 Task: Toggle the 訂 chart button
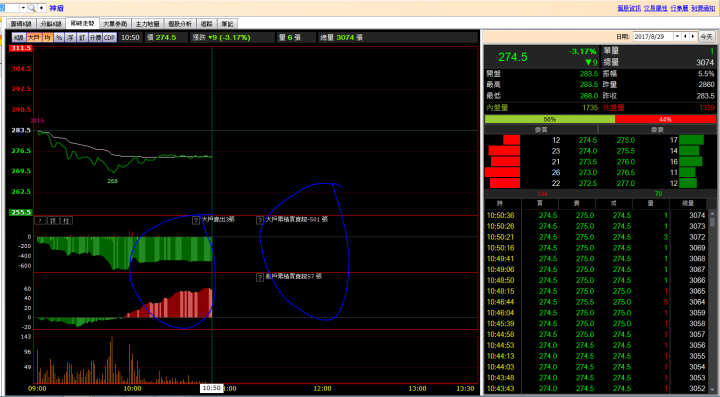coord(82,38)
